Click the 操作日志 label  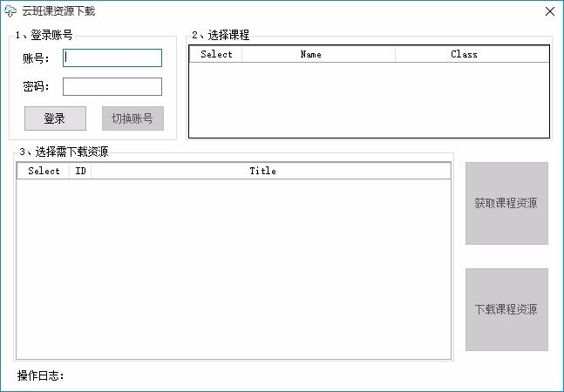(x=40, y=375)
